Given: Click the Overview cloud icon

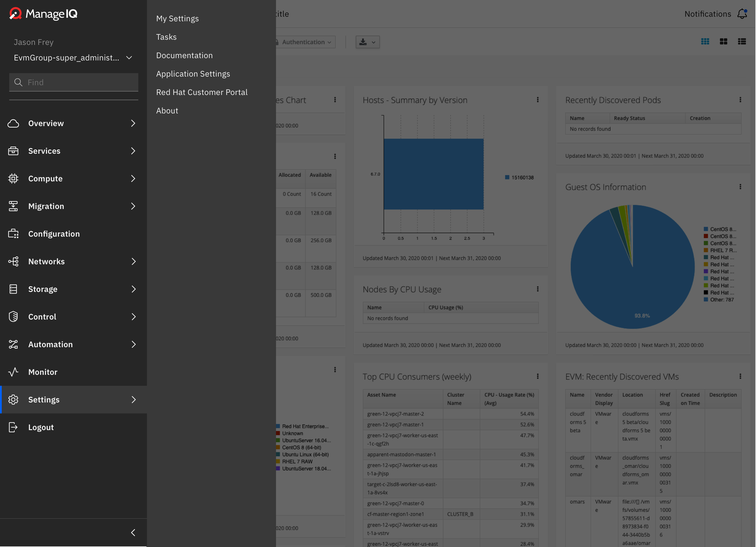Looking at the screenshot, I should 13,123.
